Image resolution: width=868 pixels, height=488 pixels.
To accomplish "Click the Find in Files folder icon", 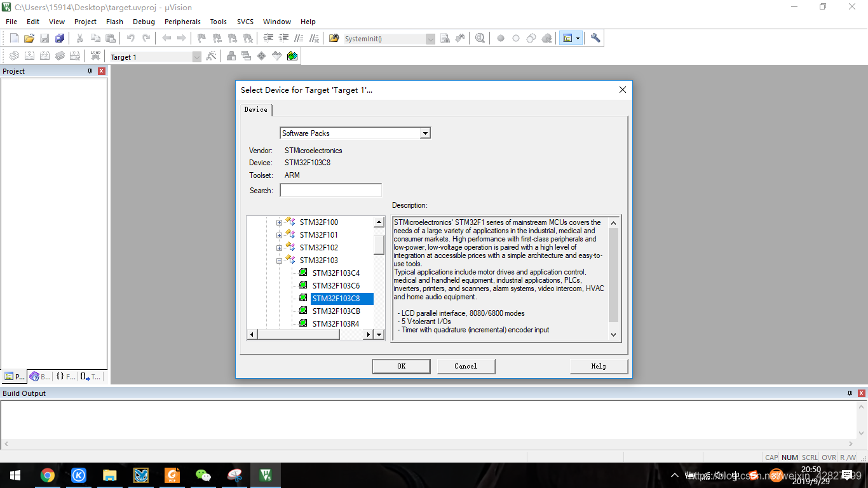I will [334, 38].
